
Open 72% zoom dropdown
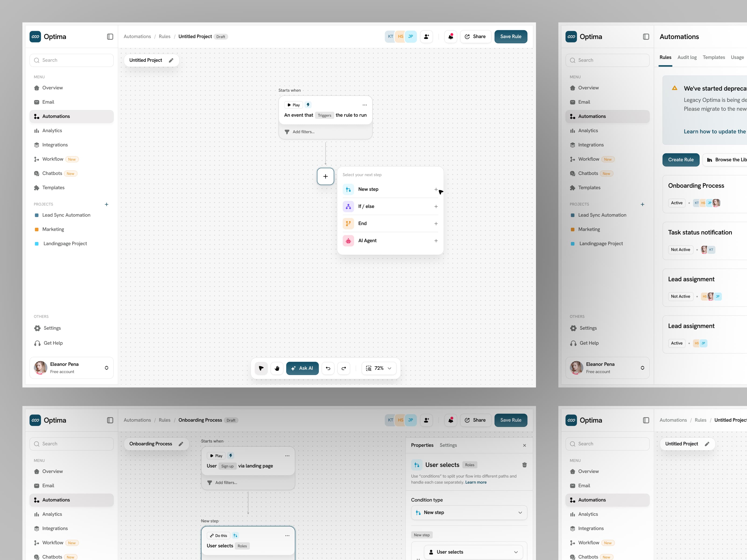point(379,368)
